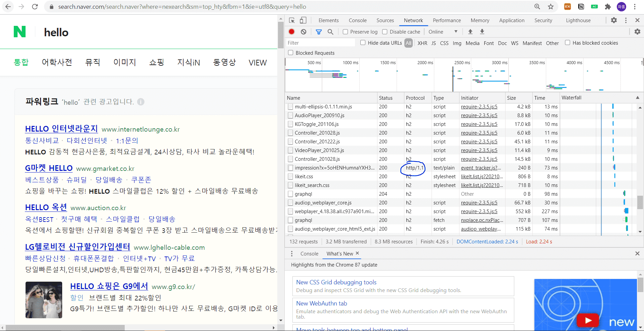Viewport: 644px width, 331px height.
Task: Click the import HAR file upload icon
Action: pyautogui.click(x=470, y=32)
